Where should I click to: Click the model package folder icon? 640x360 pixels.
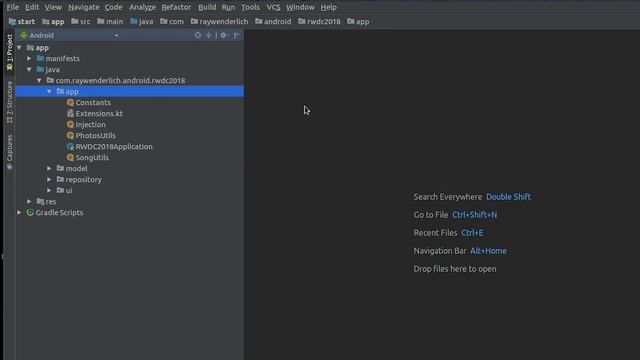60,169
